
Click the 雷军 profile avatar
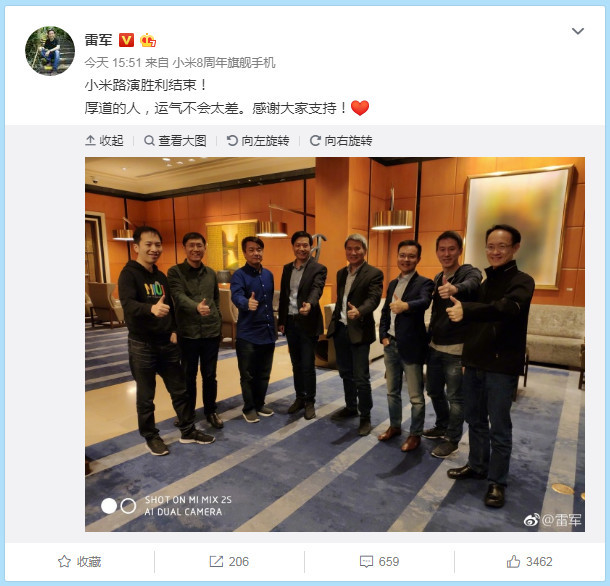click(50, 51)
